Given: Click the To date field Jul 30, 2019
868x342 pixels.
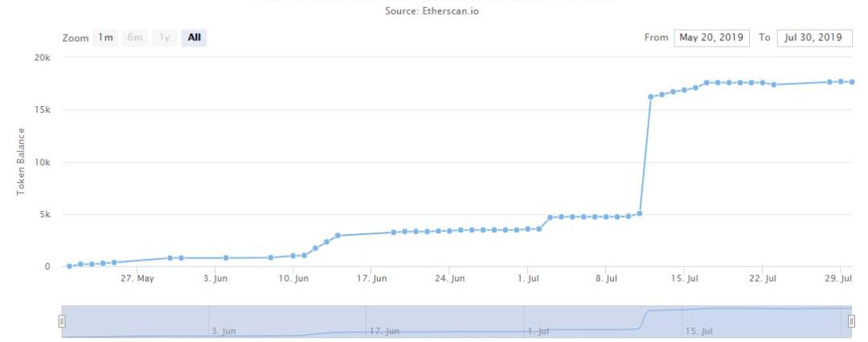Looking at the screenshot, I should click(814, 38).
